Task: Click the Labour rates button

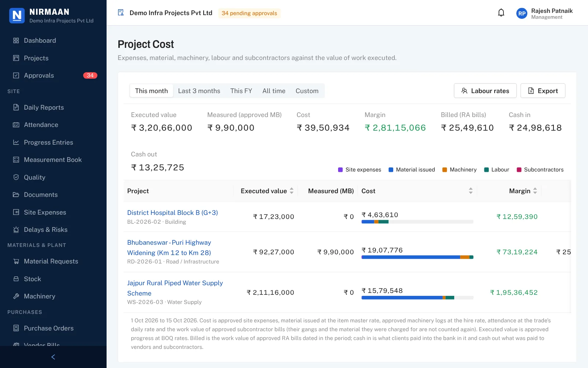Action: (x=485, y=91)
